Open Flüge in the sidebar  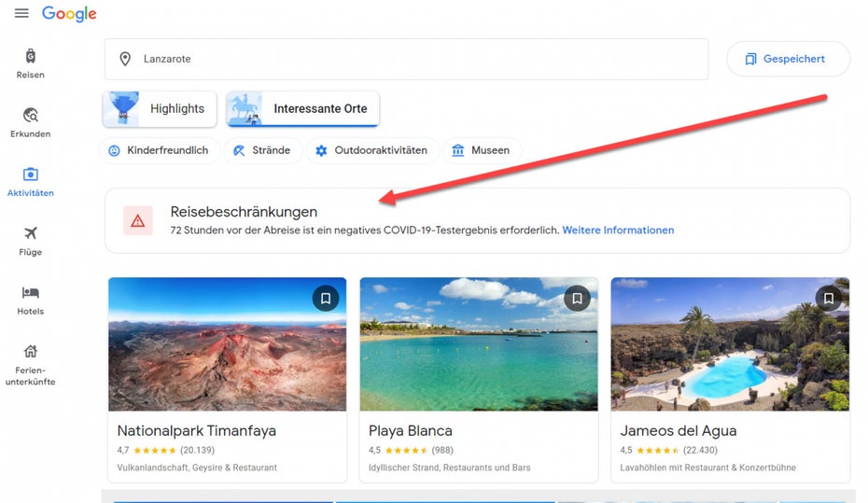pos(31,242)
